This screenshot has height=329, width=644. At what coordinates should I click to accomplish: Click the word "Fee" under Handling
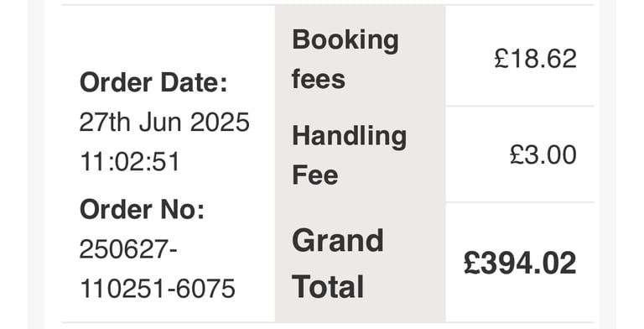click(x=315, y=175)
